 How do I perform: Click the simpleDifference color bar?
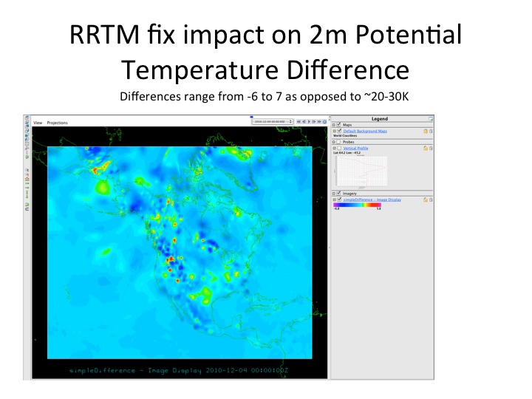357,205
